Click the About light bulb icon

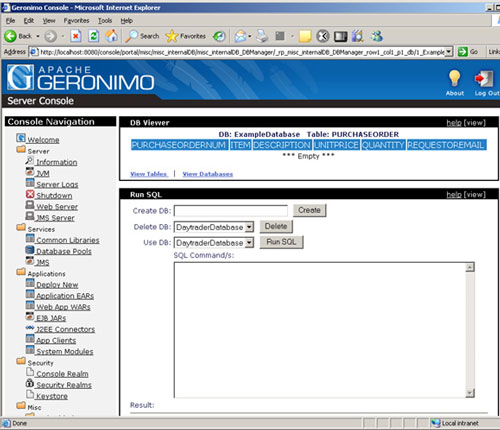click(455, 79)
